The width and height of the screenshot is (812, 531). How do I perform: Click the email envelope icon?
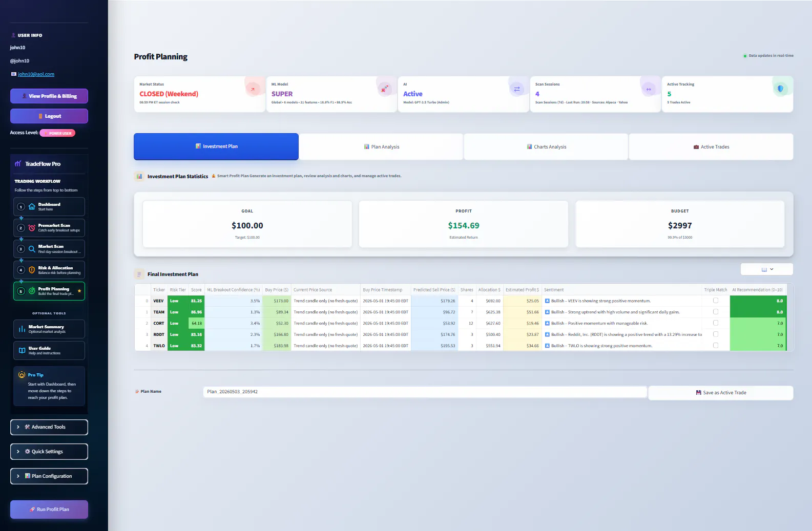14,74
